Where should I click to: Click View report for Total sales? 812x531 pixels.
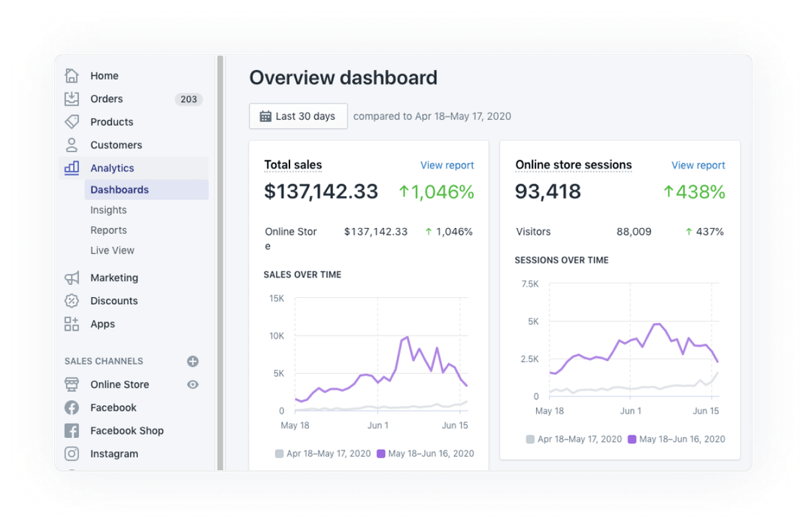[x=447, y=165]
